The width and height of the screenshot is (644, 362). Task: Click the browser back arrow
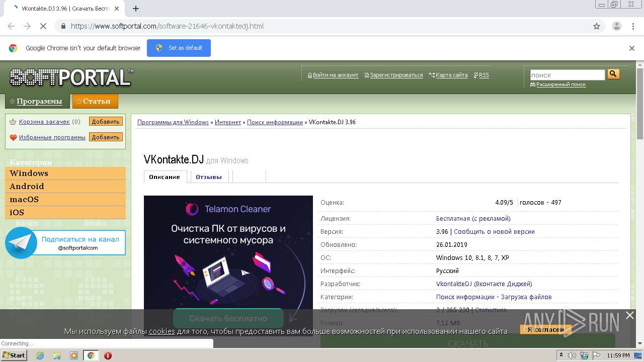tap(11, 26)
